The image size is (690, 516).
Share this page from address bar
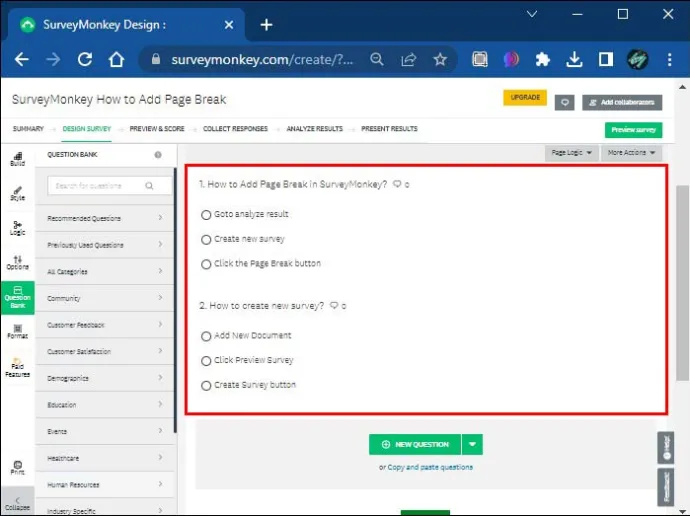click(x=408, y=59)
